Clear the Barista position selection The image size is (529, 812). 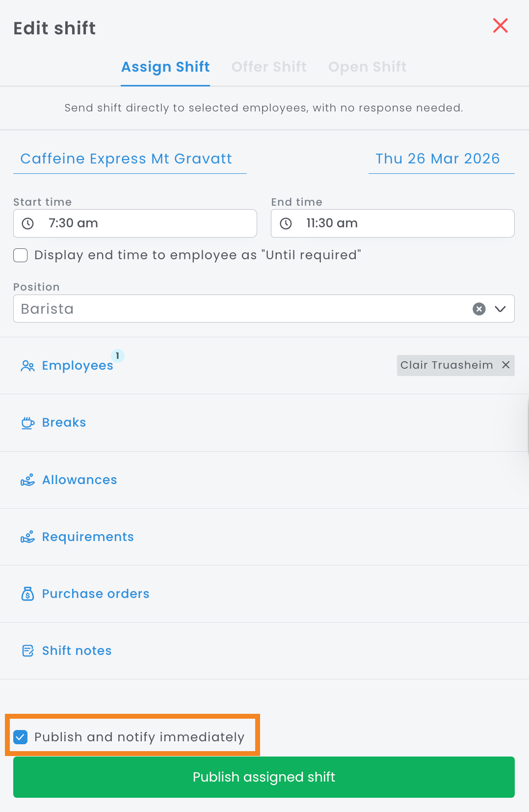click(x=479, y=309)
